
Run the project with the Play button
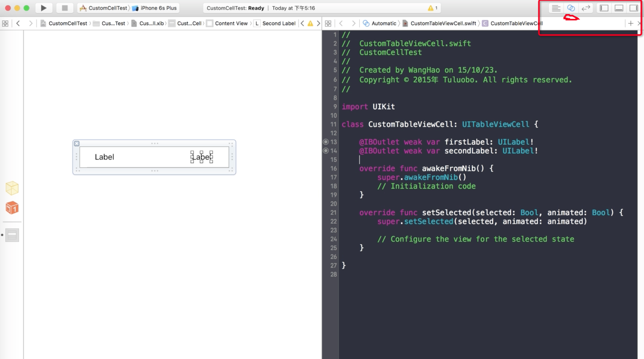(44, 8)
